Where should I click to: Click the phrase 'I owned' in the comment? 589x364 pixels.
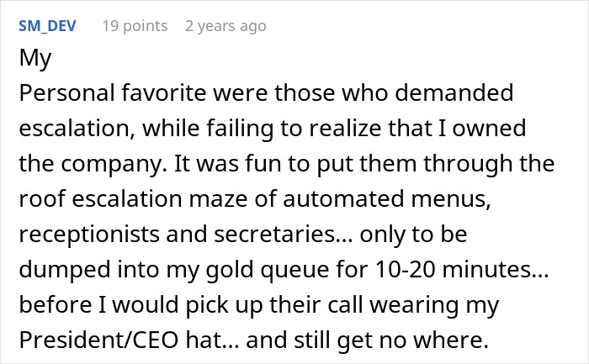coord(481,129)
